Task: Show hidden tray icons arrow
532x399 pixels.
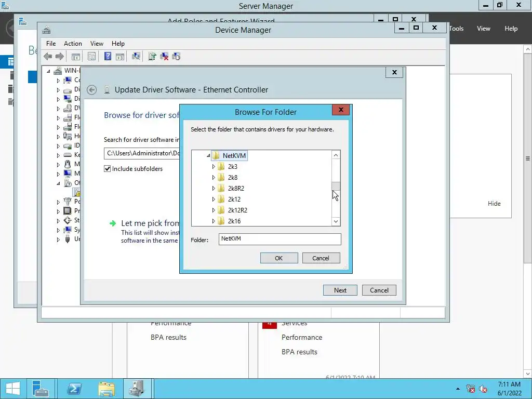Action: 458,389
